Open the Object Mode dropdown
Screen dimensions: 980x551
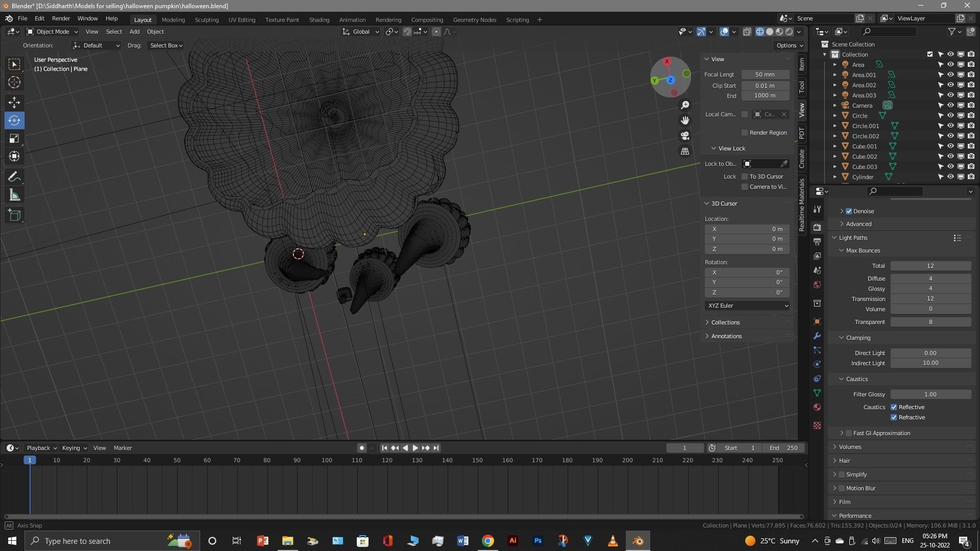pos(52,32)
